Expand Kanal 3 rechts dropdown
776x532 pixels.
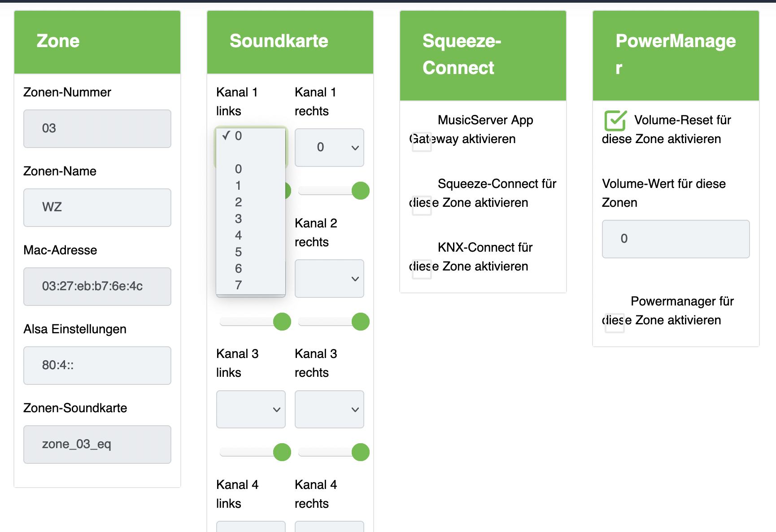[x=329, y=409]
